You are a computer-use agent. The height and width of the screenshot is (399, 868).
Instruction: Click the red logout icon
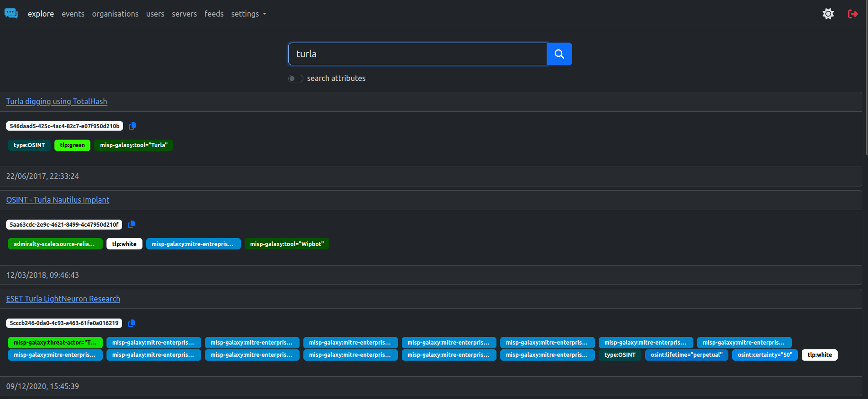853,14
